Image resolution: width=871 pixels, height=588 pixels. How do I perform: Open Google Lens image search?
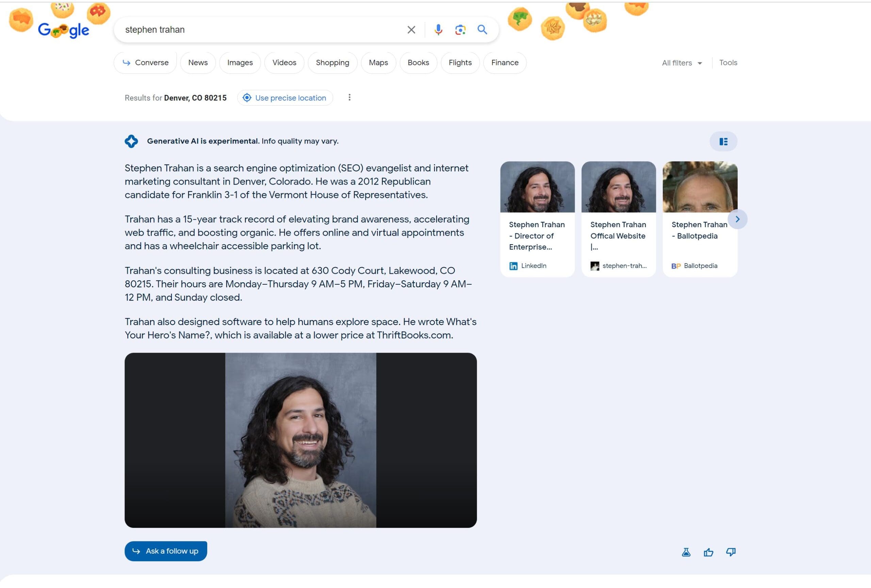pos(460,30)
